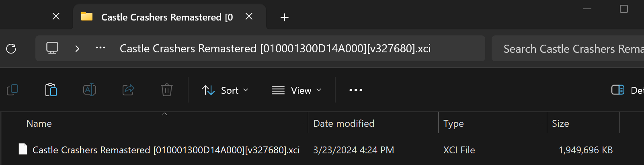Open the Sort dropdown menu
The image size is (644, 165).
click(x=225, y=90)
